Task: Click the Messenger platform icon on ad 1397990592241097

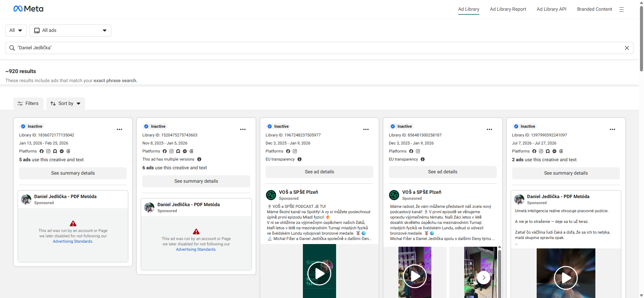Action: point(554,151)
